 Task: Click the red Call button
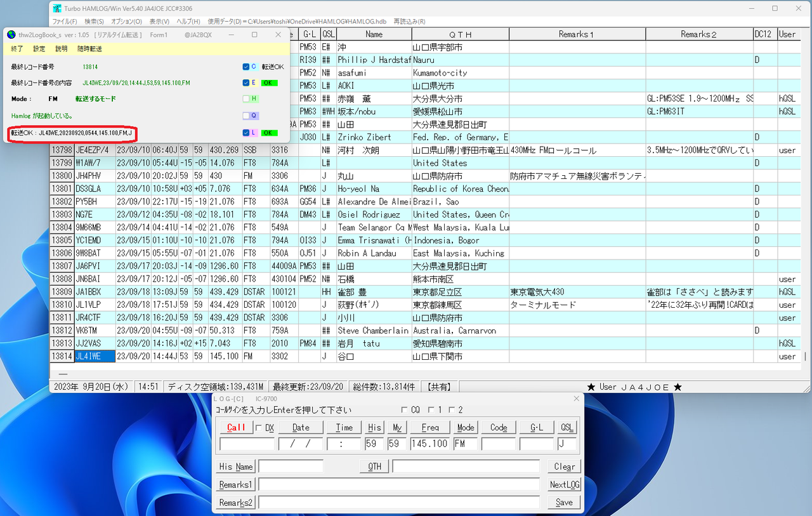click(x=236, y=428)
